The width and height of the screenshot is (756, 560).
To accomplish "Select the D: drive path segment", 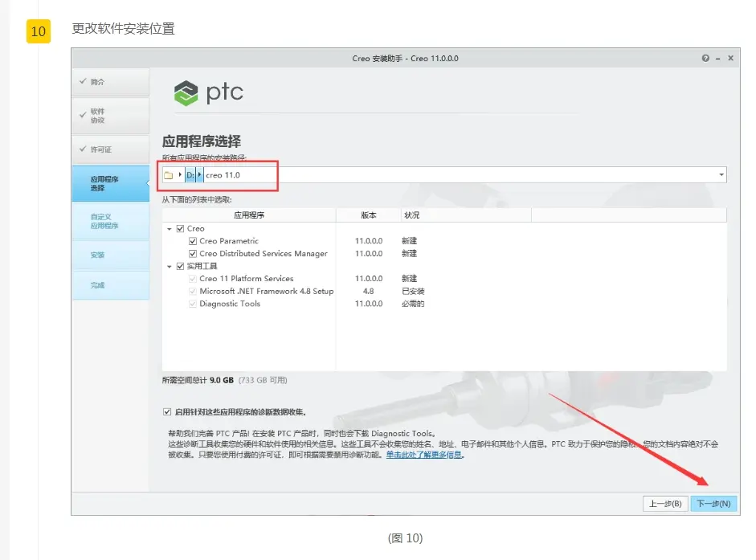I will pyautogui.click(x=190, y=174).
